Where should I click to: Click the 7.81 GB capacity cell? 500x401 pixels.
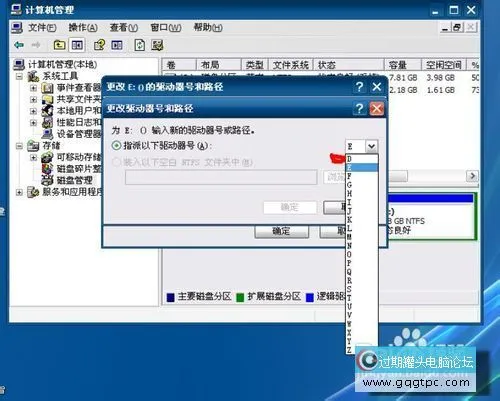coord(403,78)
